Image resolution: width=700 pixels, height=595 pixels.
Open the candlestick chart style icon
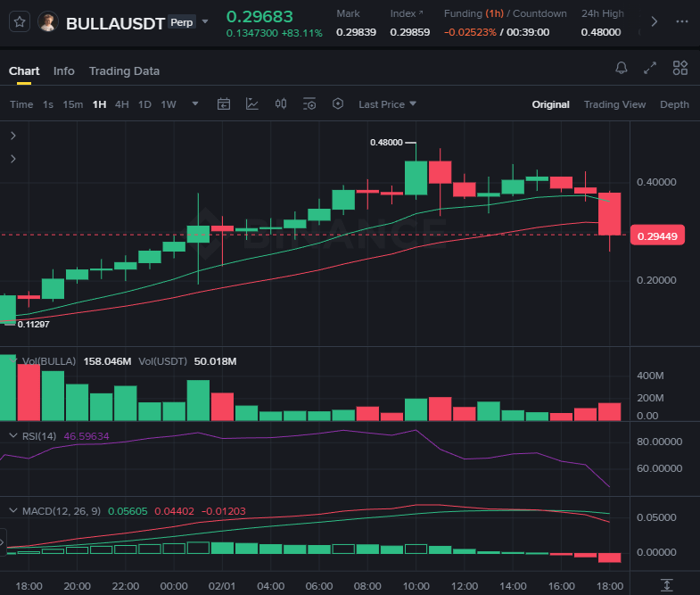tap(281, 104)
